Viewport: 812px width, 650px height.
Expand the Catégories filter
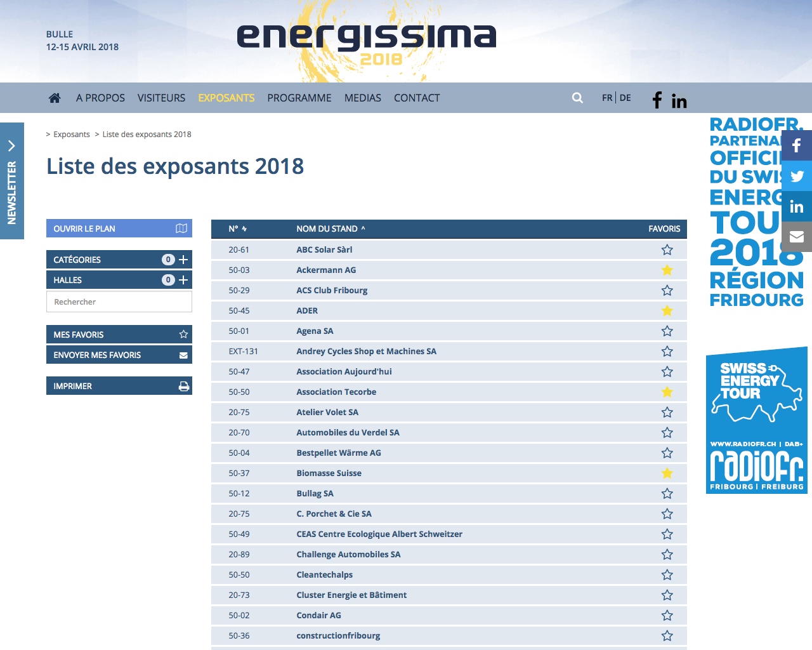click(x=183, y=260)
